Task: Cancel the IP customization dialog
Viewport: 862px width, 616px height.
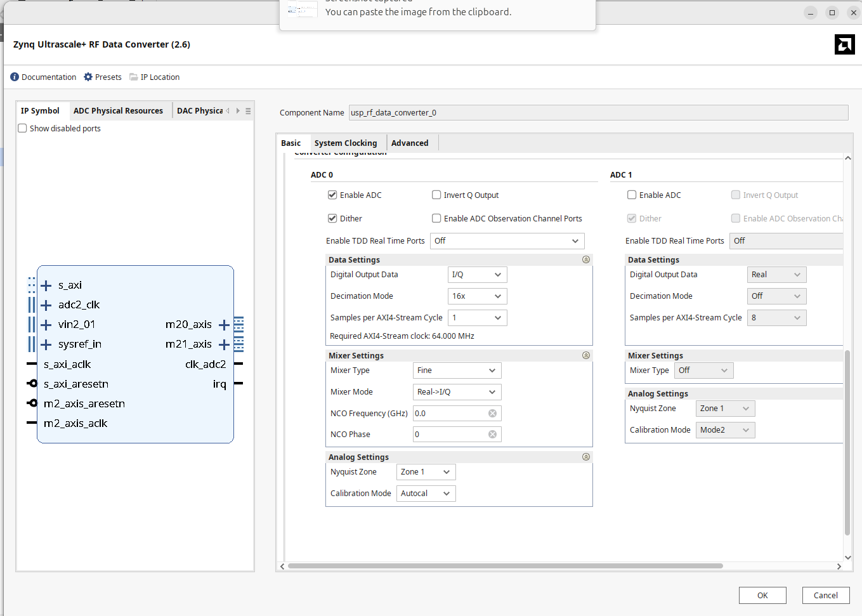Action: tap(826, 595)
